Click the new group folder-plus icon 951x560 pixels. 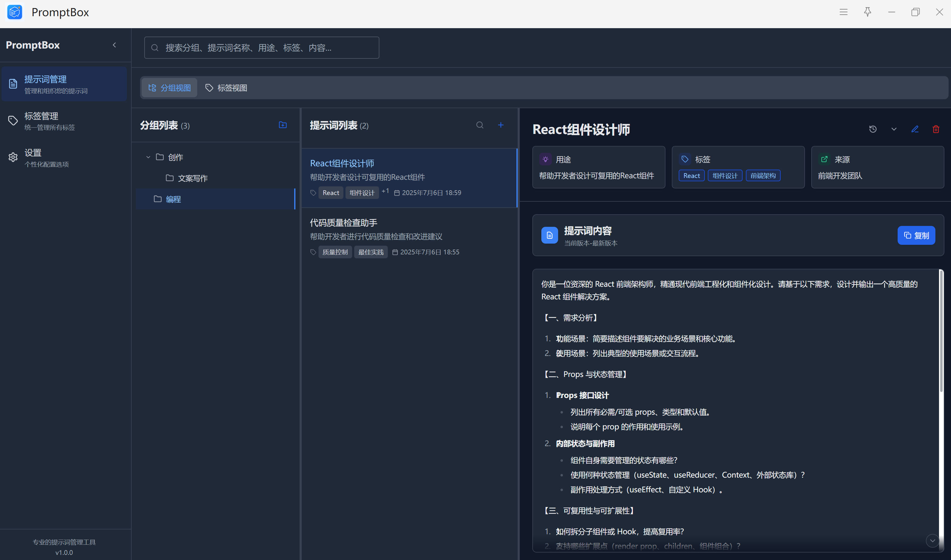pos(283,125)
